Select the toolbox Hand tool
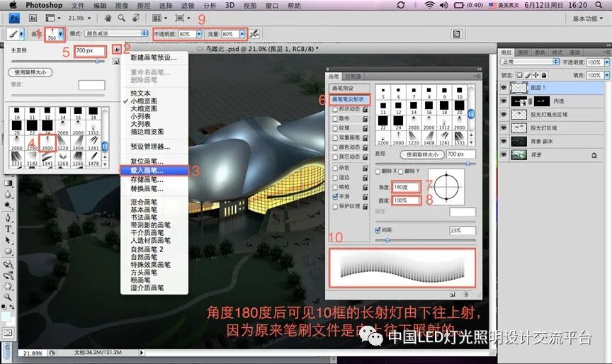612x364 pixels. tap(8, 286)
